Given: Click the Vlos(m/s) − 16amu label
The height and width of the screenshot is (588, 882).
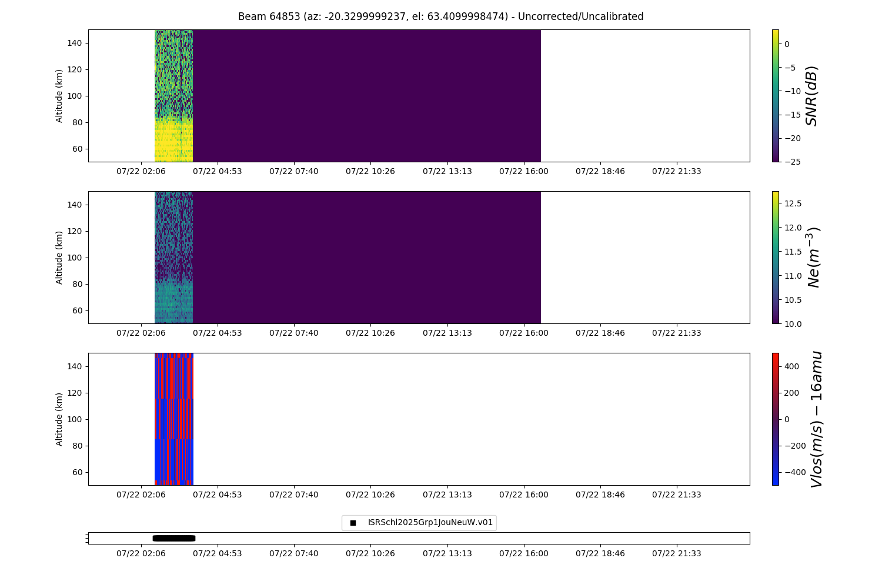Looking at the screenshot, I should [816, 419].
